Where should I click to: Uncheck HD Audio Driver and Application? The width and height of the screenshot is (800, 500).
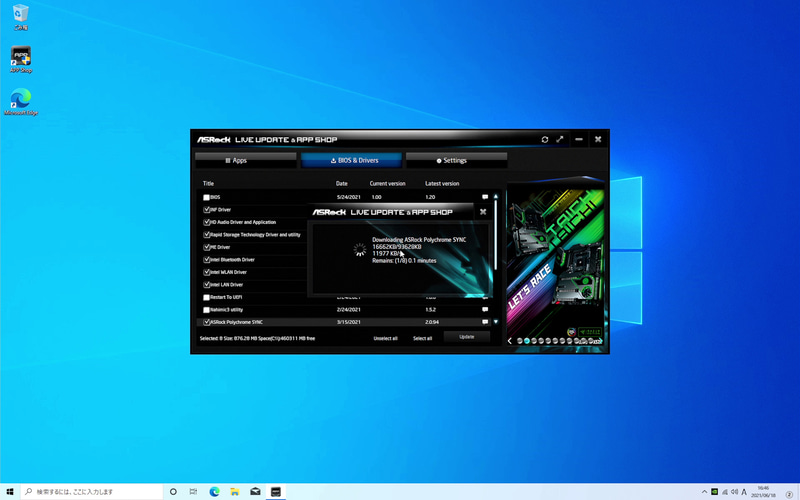(207, 222)
